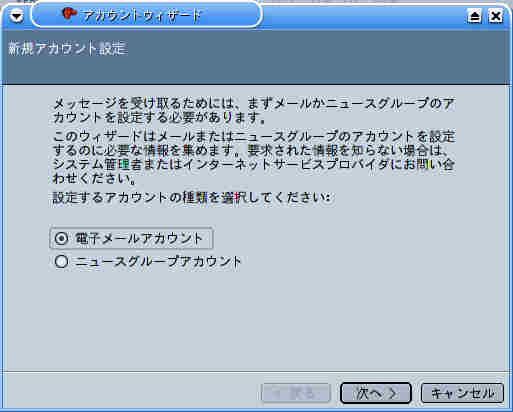Click the paragraph beginning このウィザードは
The image size is (513, 412).
[254, 157]
